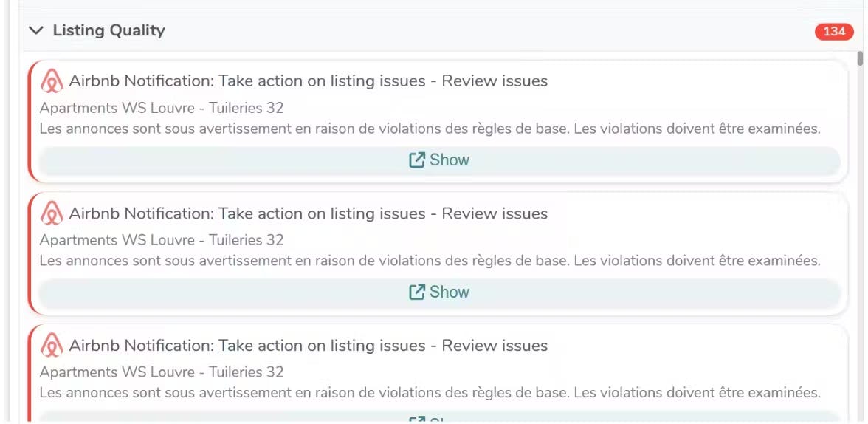Click the red 134 count badge
Viewport: 868px width, 424px height.
click(x=834, y=31)
